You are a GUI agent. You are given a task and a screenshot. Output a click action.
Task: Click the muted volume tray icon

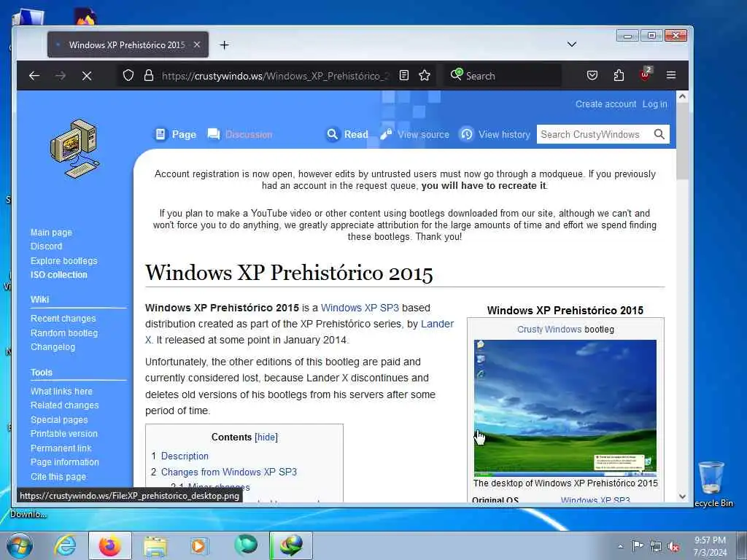coord(673,547)
